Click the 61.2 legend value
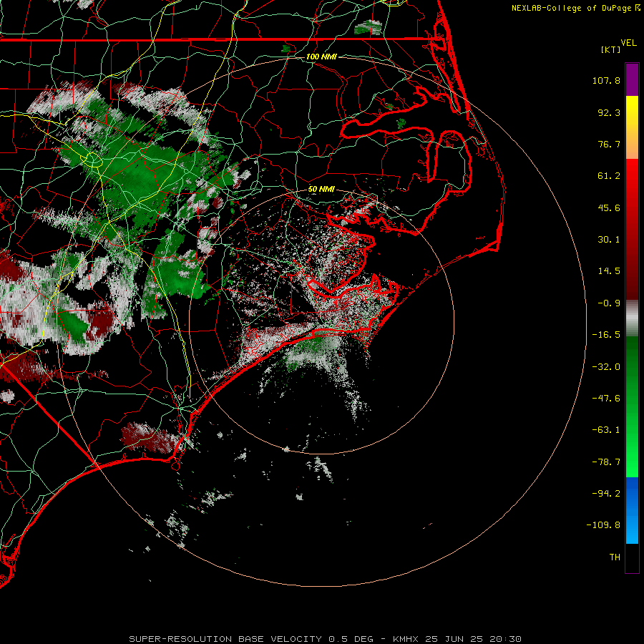Image resolution: width=644 pixels, height=644 pixels. 609,176
